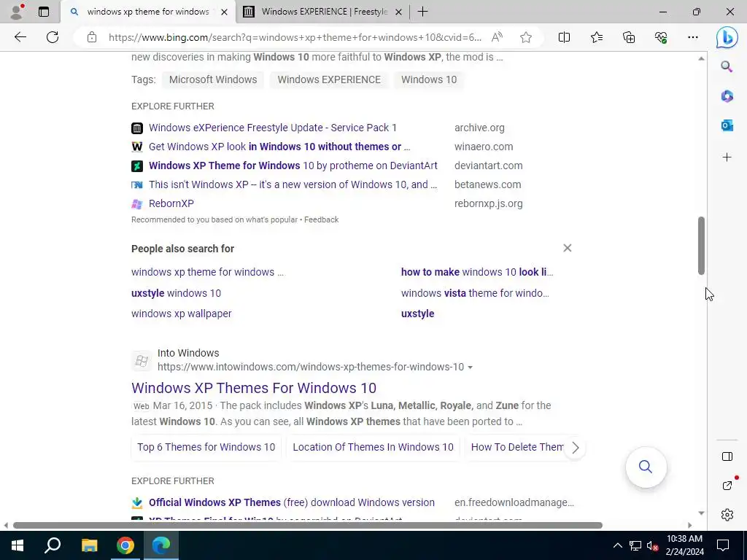This screenshot has height=560, width=747.
Task: Select the Windows 10 tag
Action: point(429,79)
